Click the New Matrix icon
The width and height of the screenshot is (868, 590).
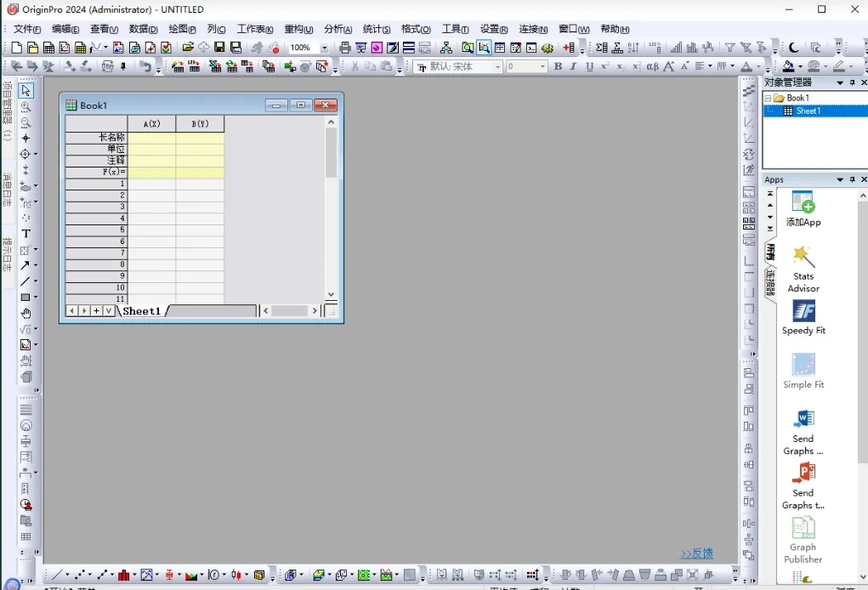pos(80,48)
